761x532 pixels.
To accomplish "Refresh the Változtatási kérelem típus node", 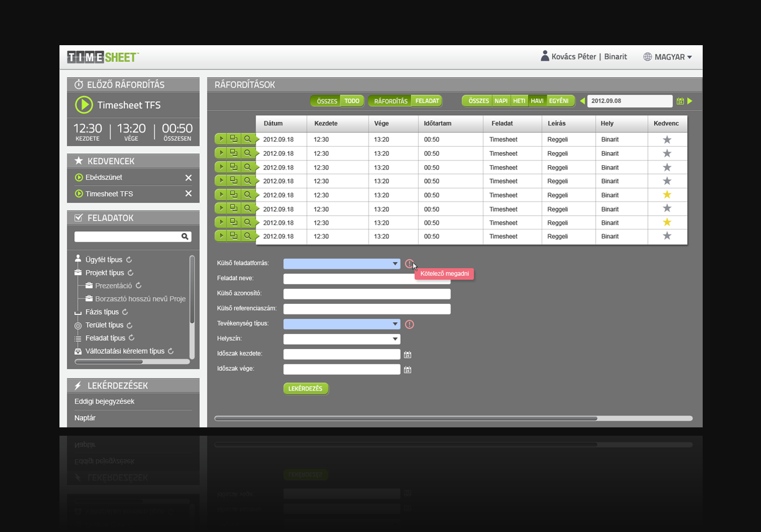I will click(x=171, y=351).
